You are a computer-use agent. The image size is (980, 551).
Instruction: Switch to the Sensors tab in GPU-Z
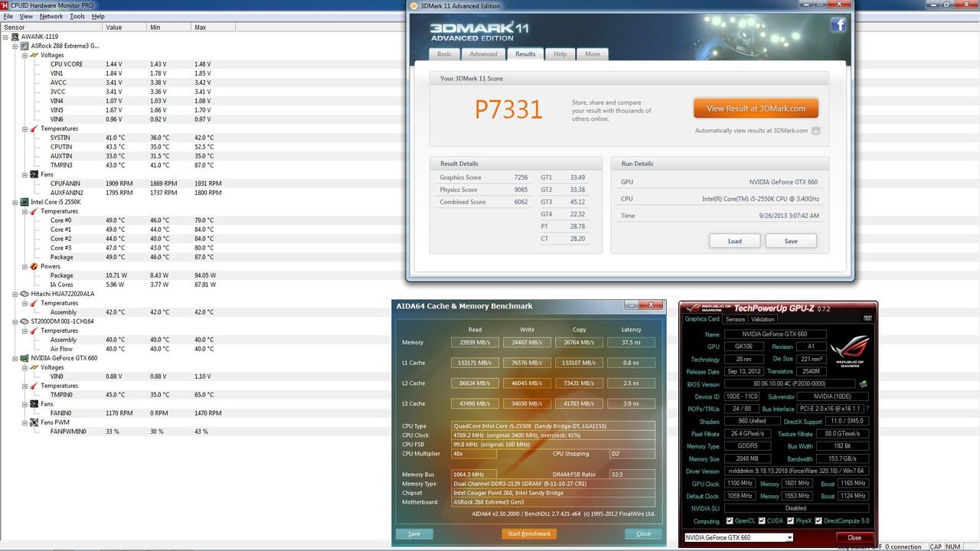tap(735, 319)
